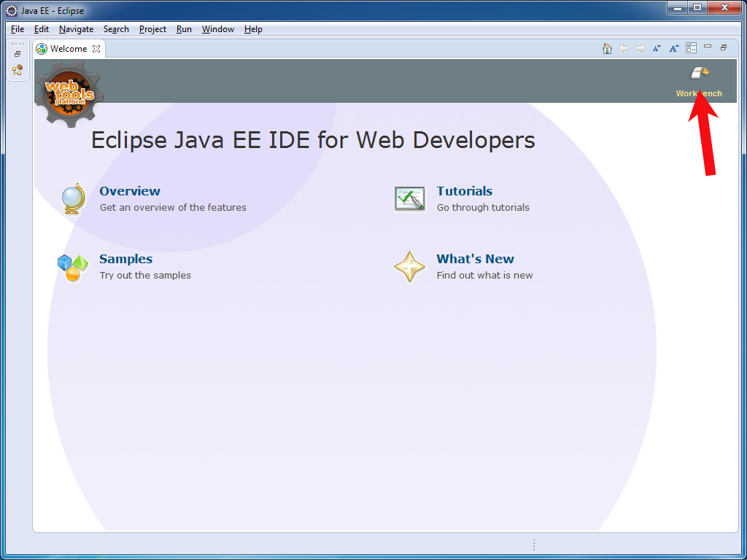Open the Tutorials checklist icon
Screen dimensions: 747x560
410,199
